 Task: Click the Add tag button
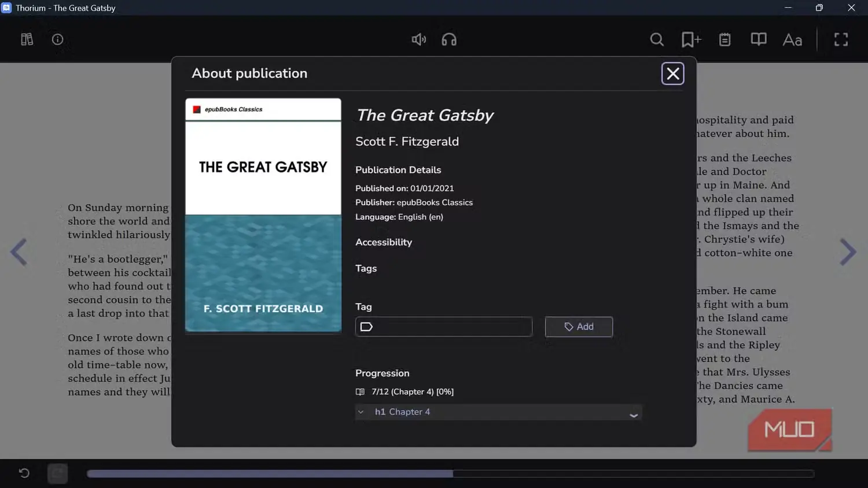click(579, 327)
